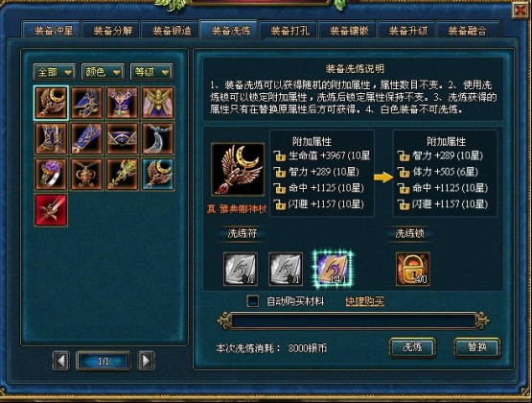Select the blue boots equipment icon
The image size is (532, 403).
pyautogui.click(x=51, y=138)
